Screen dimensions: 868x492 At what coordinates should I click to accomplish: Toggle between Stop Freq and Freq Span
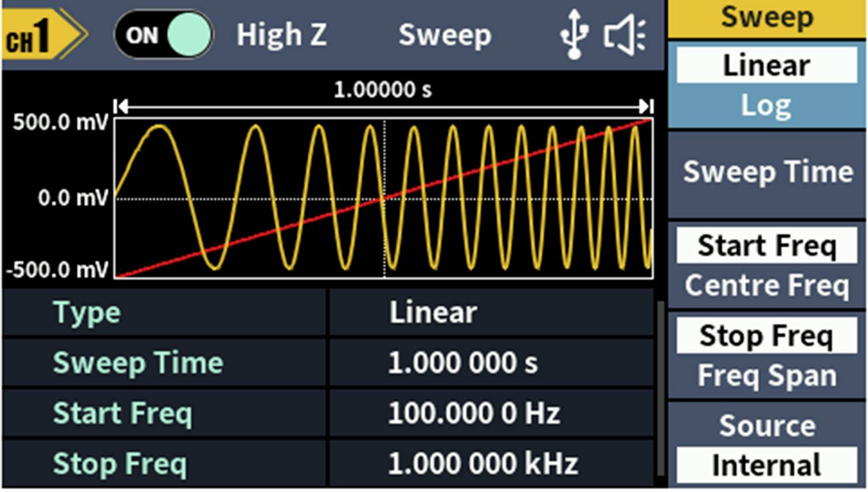pyautogui.click(x=767, y=375)
